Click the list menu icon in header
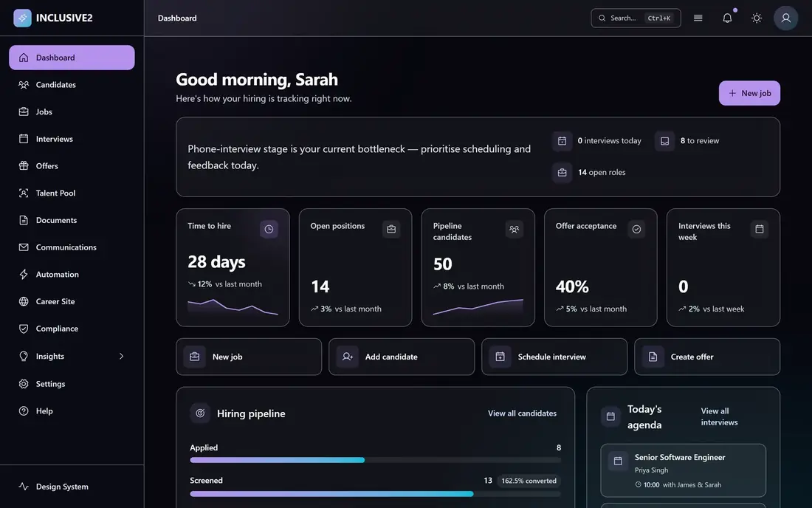Image resolution: width=812 pixels, height=508 pixels. point(698,18)
